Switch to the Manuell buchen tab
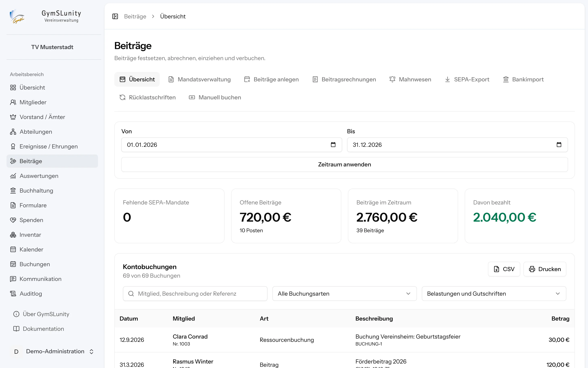The image size is (588, 368). 215,97
